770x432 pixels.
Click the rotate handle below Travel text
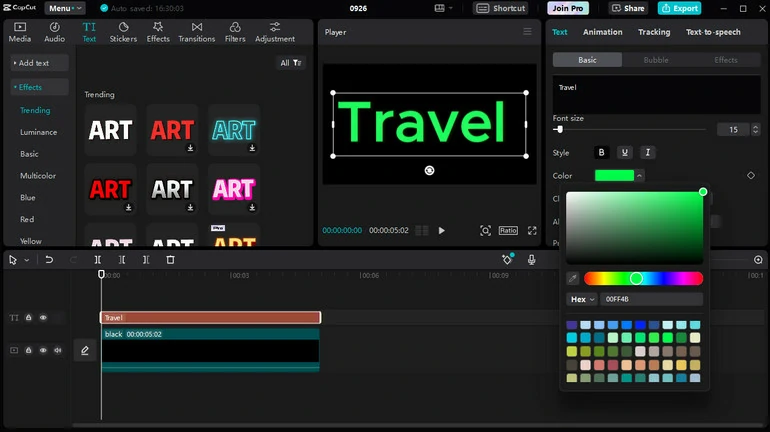coord(429,170)
